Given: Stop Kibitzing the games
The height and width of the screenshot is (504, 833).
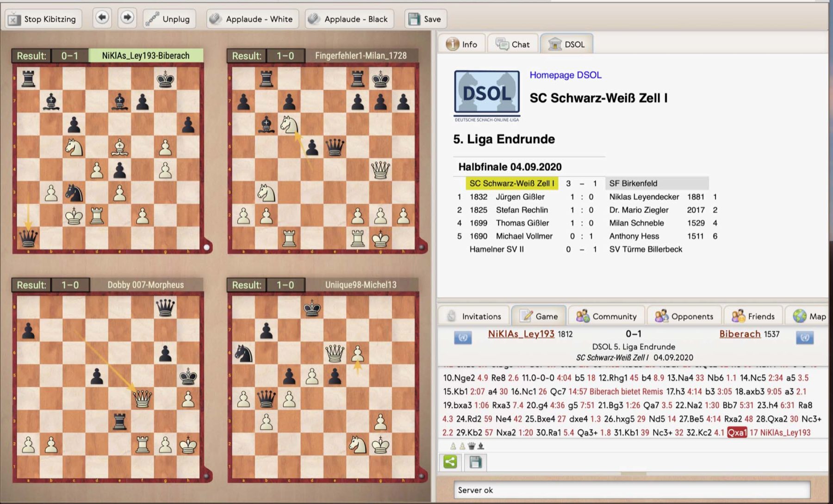Looking at the screenshot, I should (x=43, y=19).
